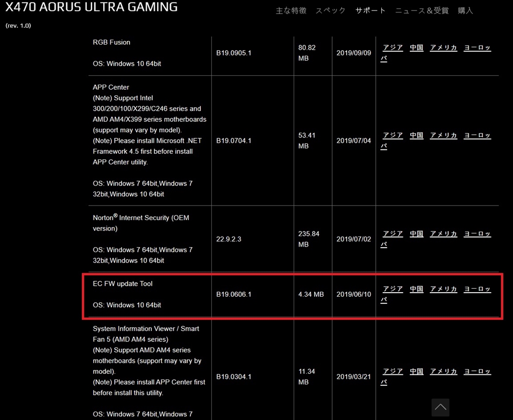
Task: Select the date 2019/06/10
Action: click(x=354, y=295)
